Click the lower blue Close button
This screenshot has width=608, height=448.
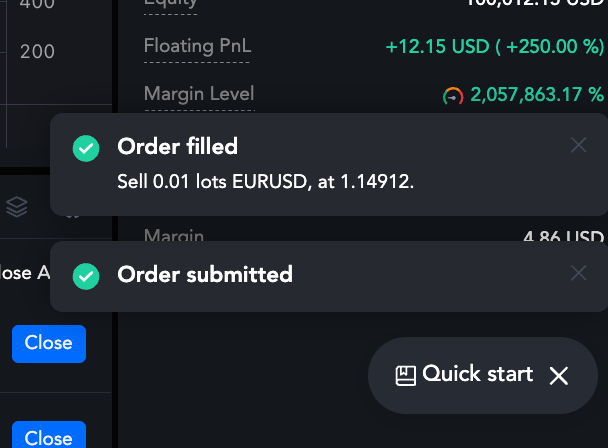(x=48, y=437)
